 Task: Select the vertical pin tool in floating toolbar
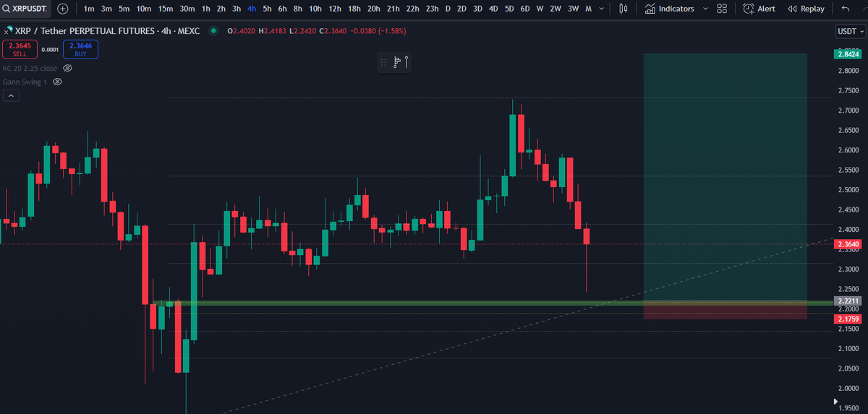point(407,61)
